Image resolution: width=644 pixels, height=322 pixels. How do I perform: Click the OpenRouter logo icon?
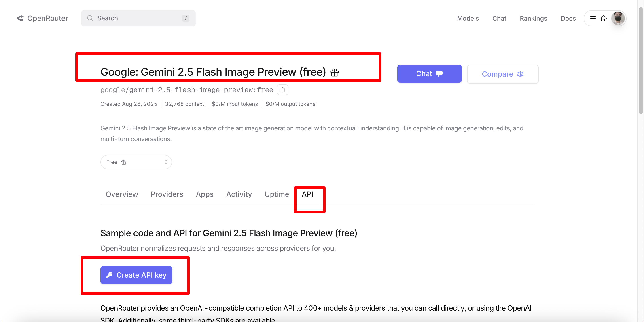[x=20, y=18]
